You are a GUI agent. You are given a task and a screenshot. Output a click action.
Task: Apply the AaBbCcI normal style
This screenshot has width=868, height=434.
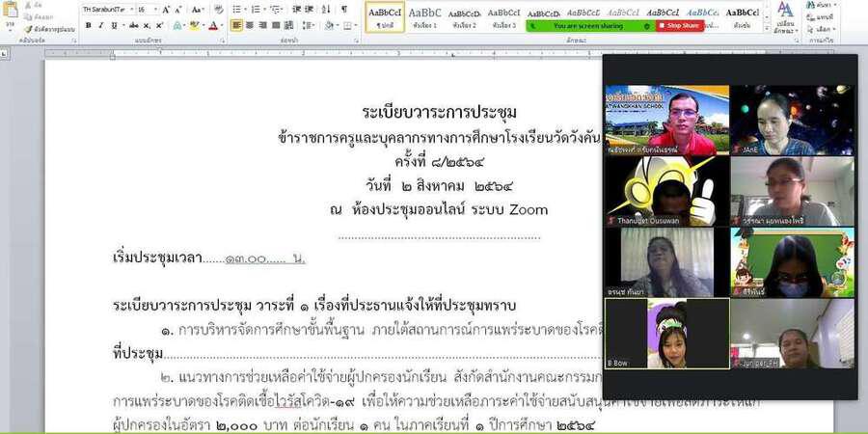(385, 16)
